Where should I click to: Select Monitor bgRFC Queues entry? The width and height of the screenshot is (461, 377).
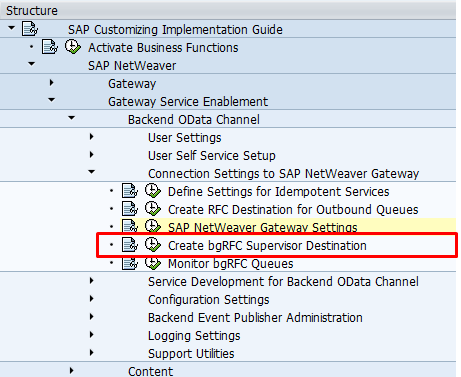[x=231, y=264]
